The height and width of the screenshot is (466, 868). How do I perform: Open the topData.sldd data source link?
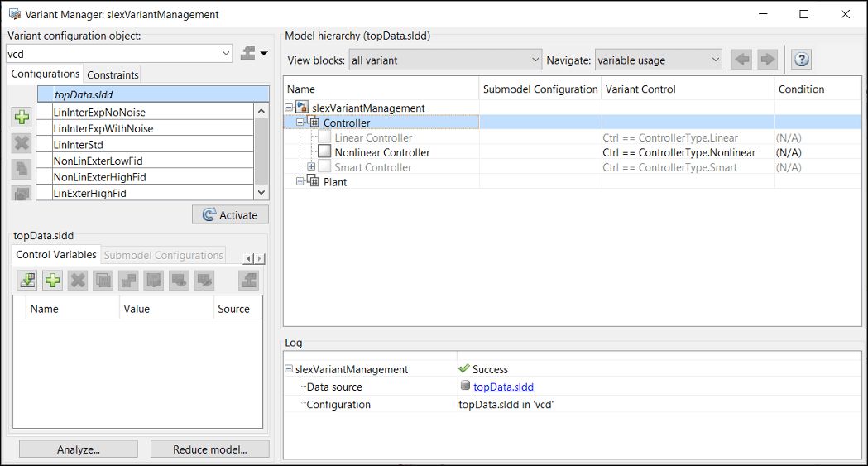point(503,387)
